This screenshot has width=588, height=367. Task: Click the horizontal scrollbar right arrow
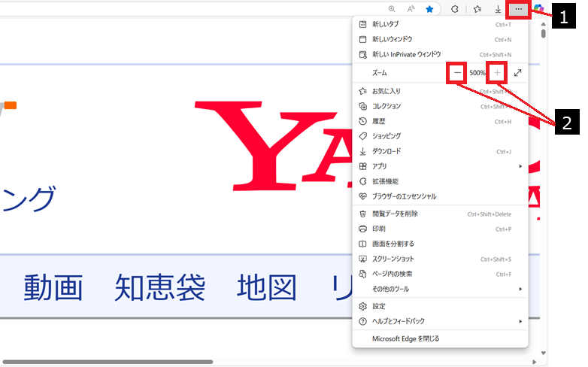[x=535, y=362]
